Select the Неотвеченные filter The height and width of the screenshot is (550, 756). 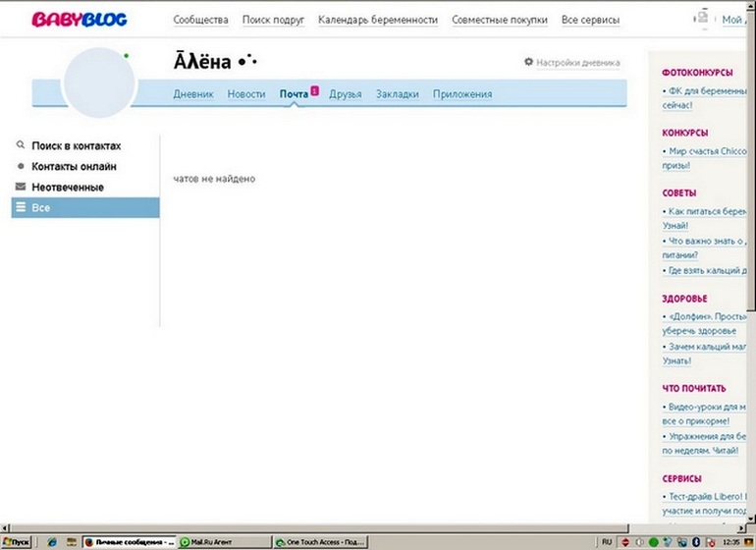pos(67,187)
